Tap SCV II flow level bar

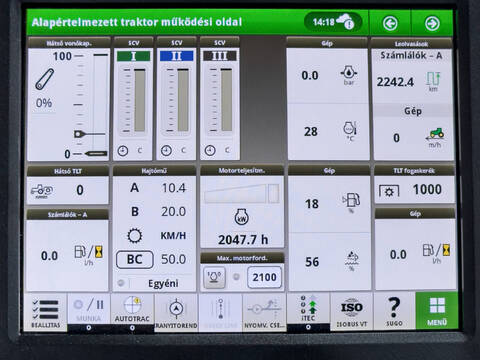pos(183,100)
